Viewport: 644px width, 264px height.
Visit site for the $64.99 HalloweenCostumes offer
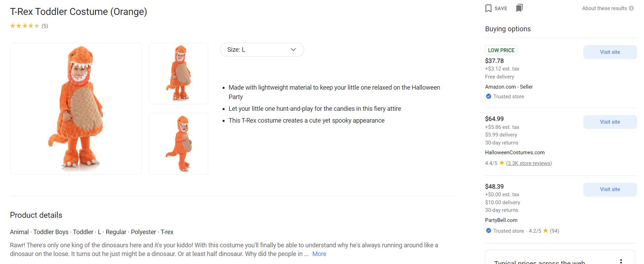610,122
